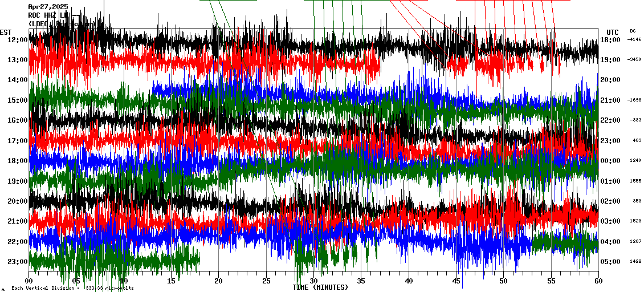Select the 1555 DC offset value

[635, 181]
